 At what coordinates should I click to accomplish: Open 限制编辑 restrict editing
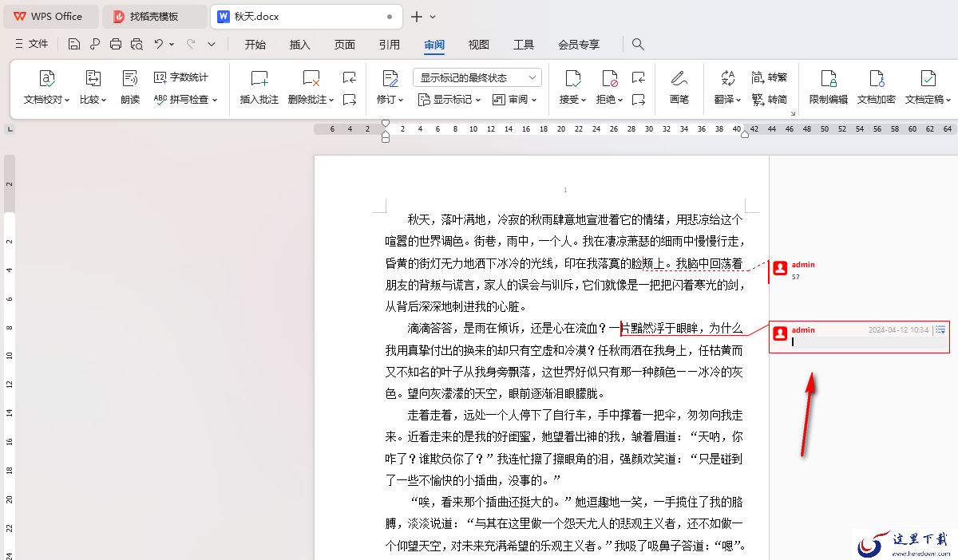tap(829, 87)
